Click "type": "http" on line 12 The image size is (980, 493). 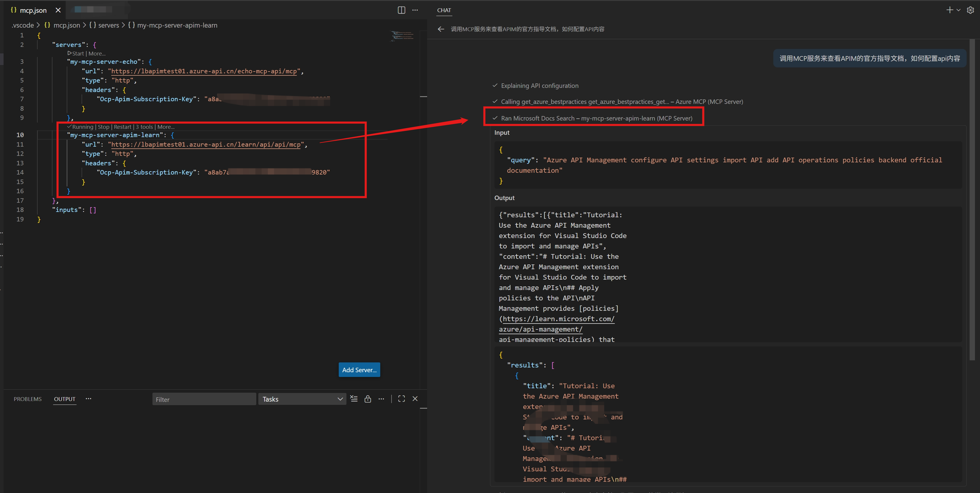coord(109,154)
